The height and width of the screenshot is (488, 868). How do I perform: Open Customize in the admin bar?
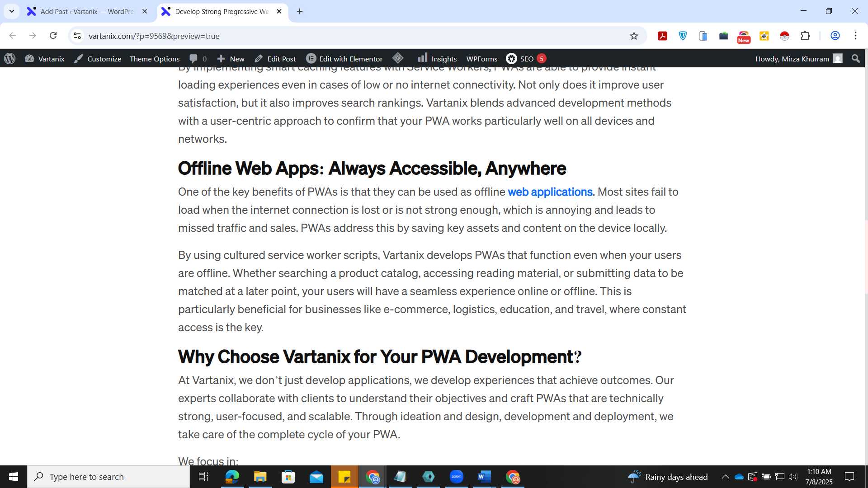[x=98, y=59]
